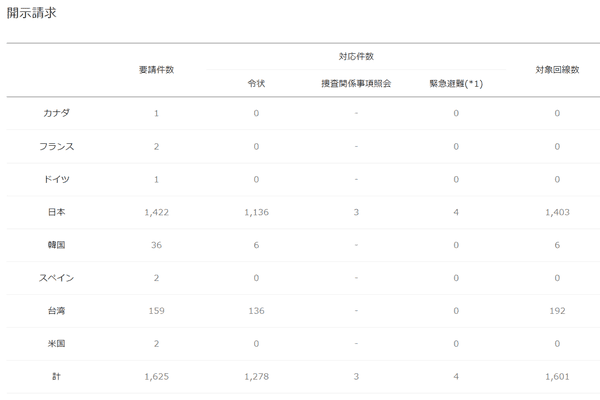Click the 1,422 requests value for 日本

point(157,212)
